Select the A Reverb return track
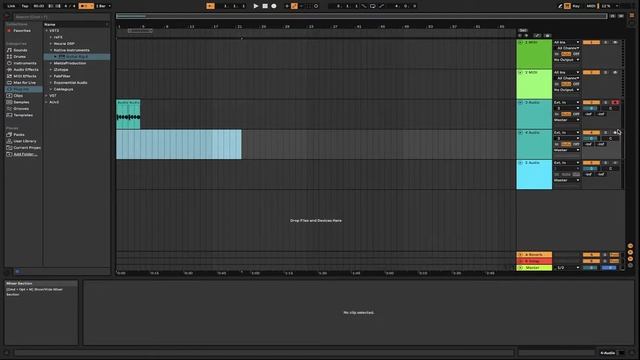This screenshot has width=640, height=360. click(534, 255)
